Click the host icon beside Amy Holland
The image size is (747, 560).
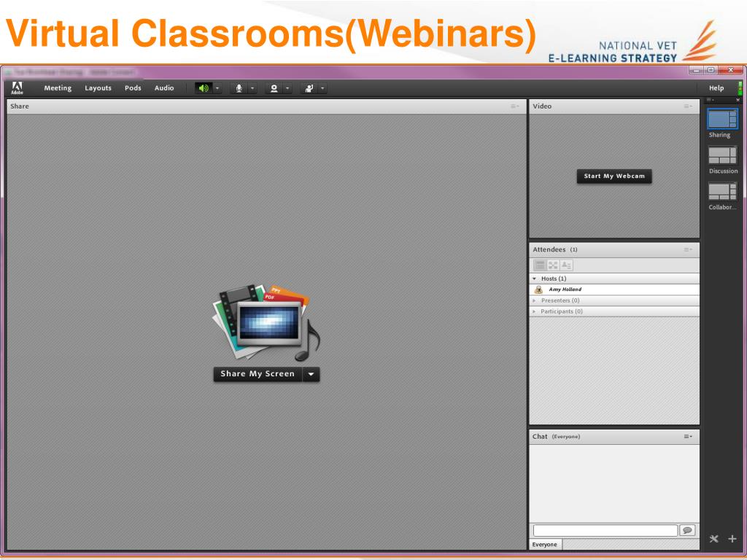click(x=538, y=289)
